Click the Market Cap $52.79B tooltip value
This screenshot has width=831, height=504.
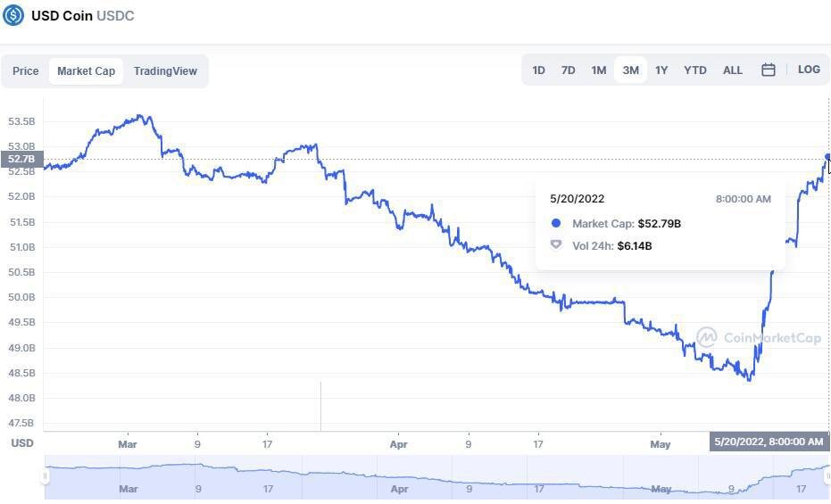(660, 223)
